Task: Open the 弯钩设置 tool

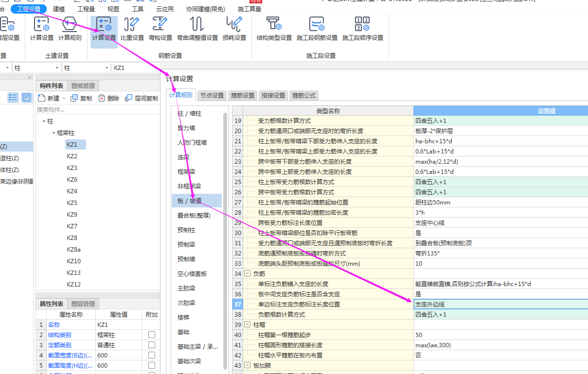Action: point(160,29)
